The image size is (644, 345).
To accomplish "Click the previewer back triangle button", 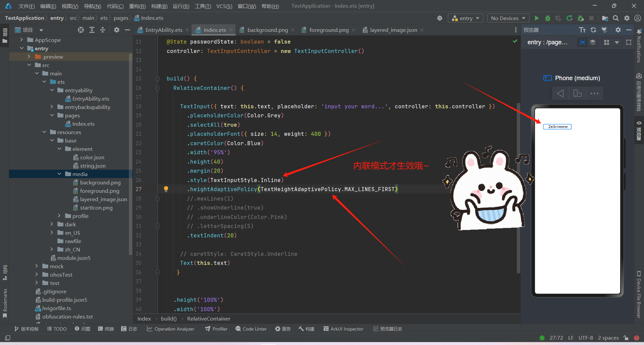I will click(x=560, y=94).
